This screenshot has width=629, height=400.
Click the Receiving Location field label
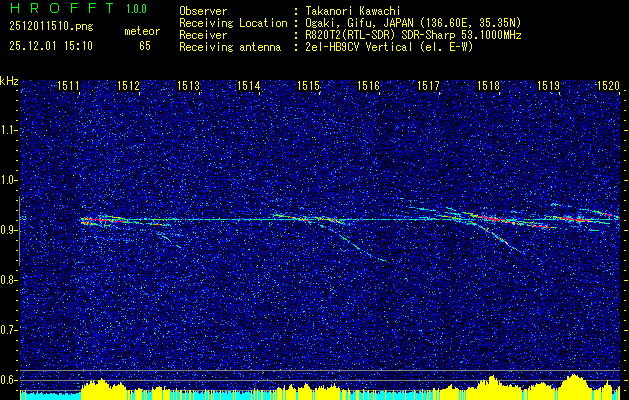point(233,23)
